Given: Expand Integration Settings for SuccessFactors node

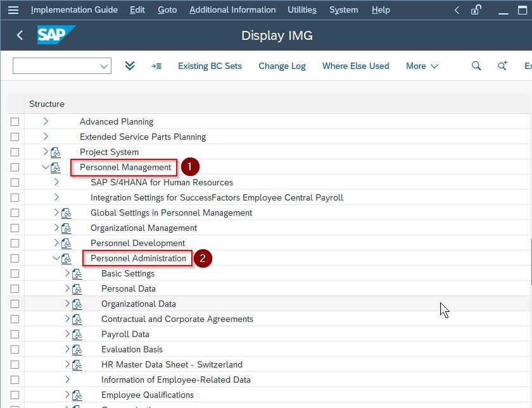Looking at the screenshot, I should (x=56, y=197).
